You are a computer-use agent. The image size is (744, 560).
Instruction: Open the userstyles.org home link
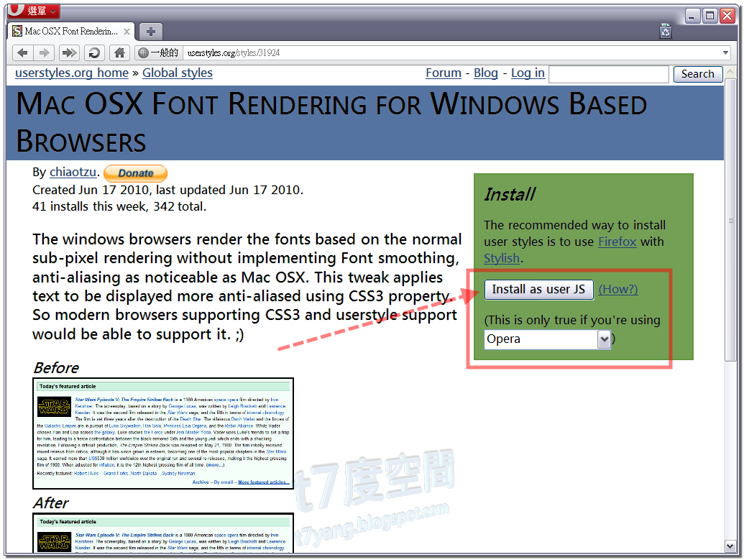(x=72, y=73)
